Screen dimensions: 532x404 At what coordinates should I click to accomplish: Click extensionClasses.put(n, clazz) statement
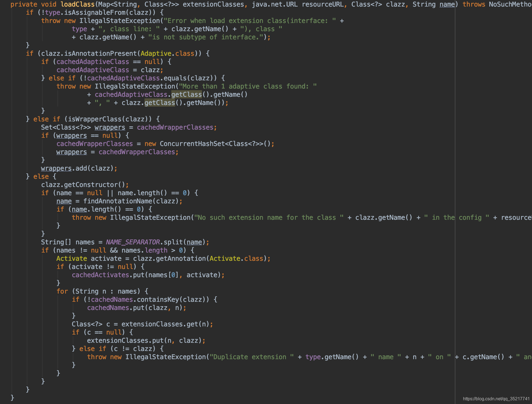coord(146,341)
